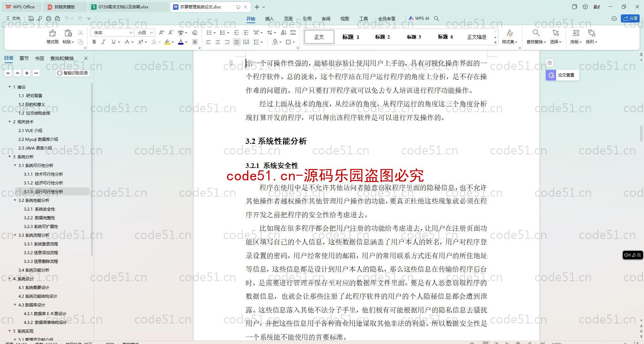Switch to 书签 tab in navigation pane
Viewport: 644px width, 344px height.
pos(39,58)
